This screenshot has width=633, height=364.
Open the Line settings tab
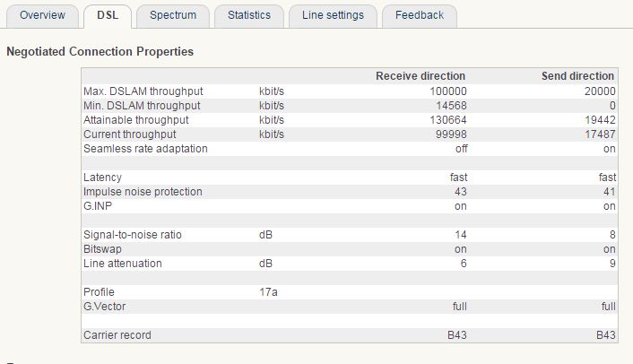pos(333,15)
